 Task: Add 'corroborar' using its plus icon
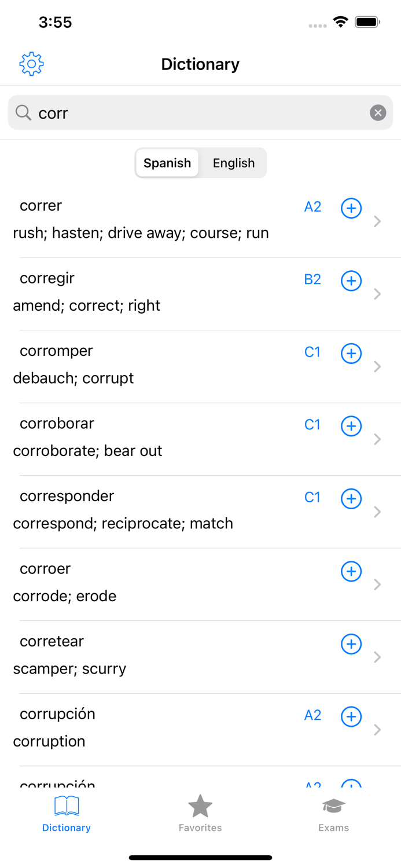point(351,426)
